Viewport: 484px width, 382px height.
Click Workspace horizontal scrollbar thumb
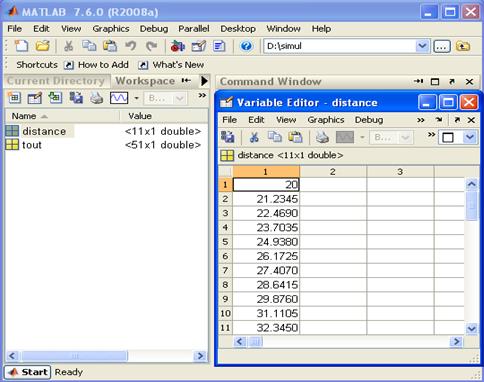coord(74,356)
